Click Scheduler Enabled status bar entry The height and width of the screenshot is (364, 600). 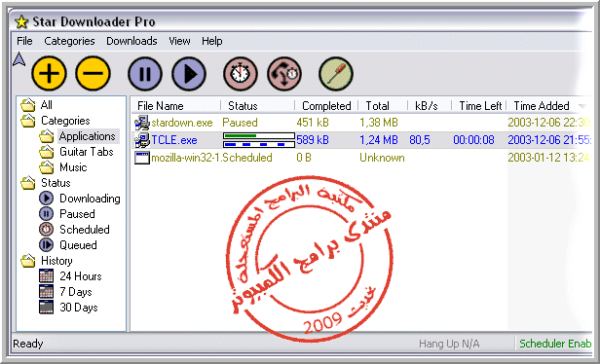click(x=555, y=344)
